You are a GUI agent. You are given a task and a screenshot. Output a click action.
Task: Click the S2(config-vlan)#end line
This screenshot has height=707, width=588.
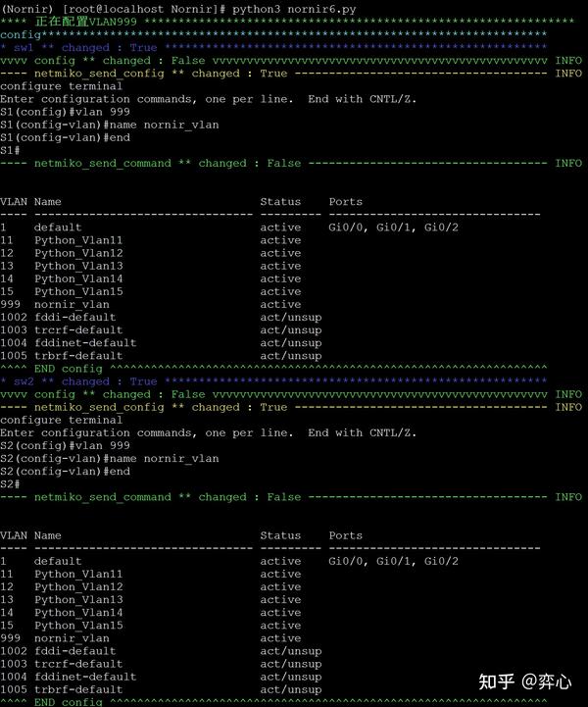(x=65, y=472)
